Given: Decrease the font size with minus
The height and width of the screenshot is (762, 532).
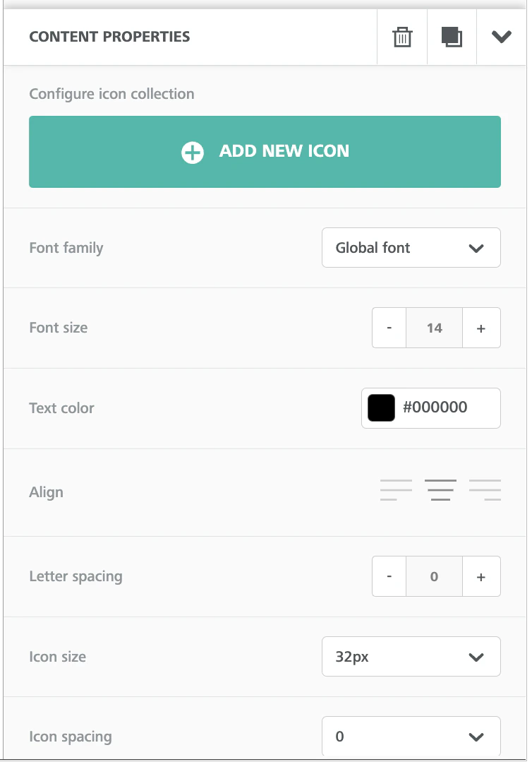Looking at the screenshot, I should pos(389,328).
